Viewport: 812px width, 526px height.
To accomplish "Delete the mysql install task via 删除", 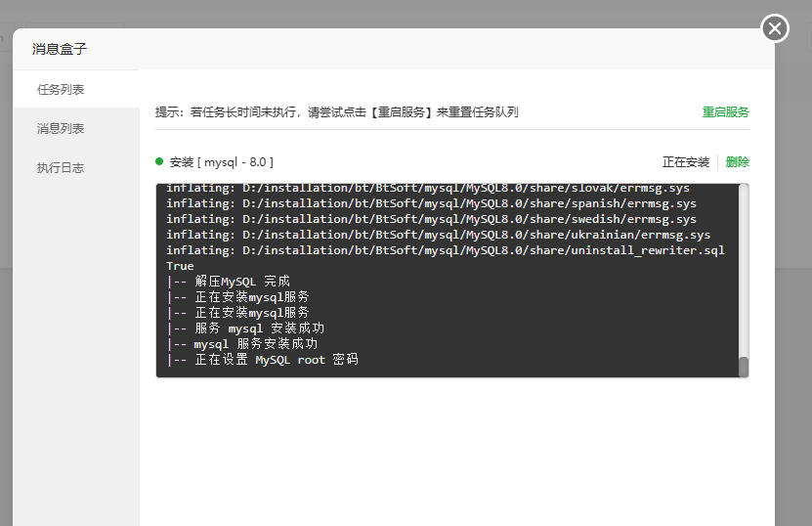I will pos(738,162).
